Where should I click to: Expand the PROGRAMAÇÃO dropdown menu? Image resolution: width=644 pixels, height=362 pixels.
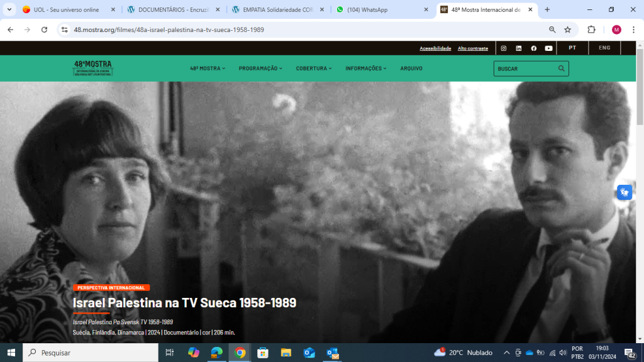coord(260,69)
